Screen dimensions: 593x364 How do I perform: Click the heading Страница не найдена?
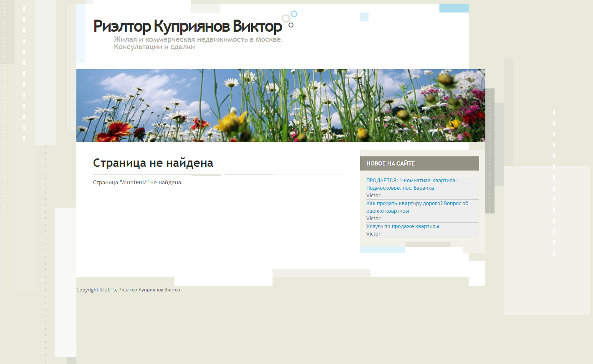(153, 163)
